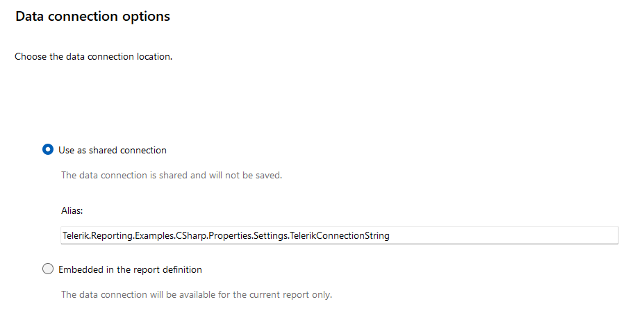Screen dimensions: 644x320
Task: Select the Use as shared connection radio button
Action: click(x=48, y=149)
